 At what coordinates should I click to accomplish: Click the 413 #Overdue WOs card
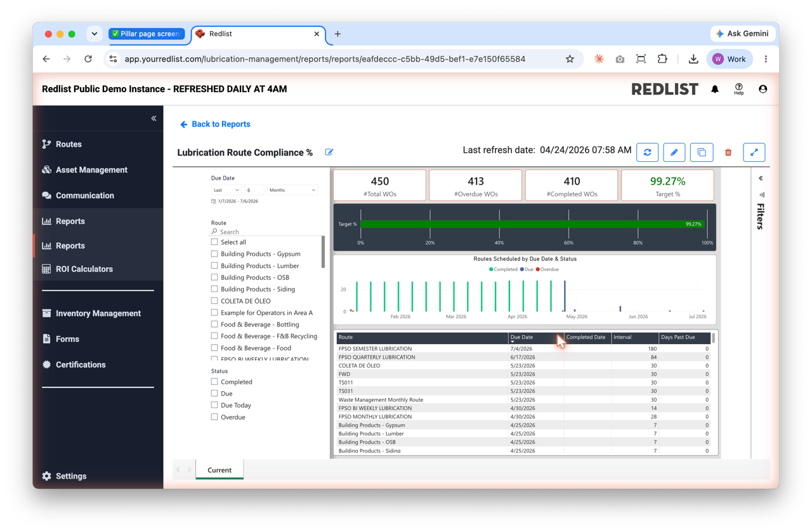[x=476, y=185]
